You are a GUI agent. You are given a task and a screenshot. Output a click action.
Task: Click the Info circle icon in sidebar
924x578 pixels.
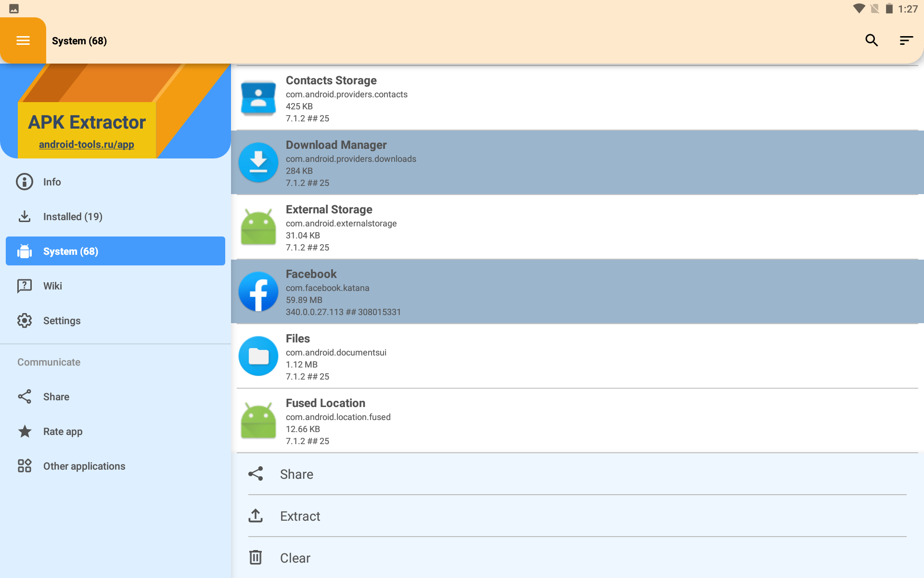coord(25,182)
